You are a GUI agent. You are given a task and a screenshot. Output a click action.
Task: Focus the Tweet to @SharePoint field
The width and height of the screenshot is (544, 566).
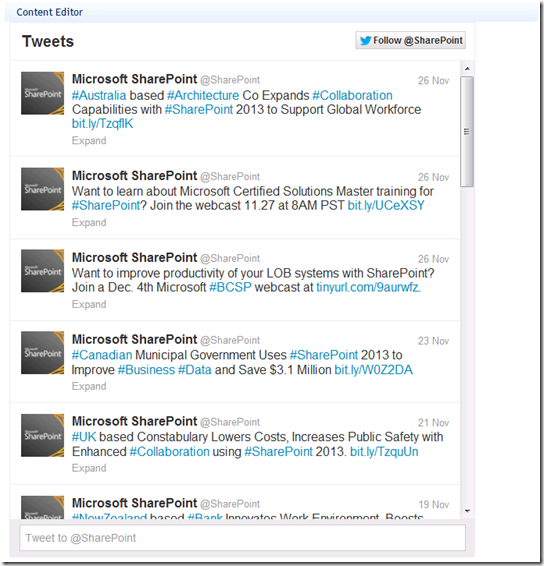pos(242,538)
